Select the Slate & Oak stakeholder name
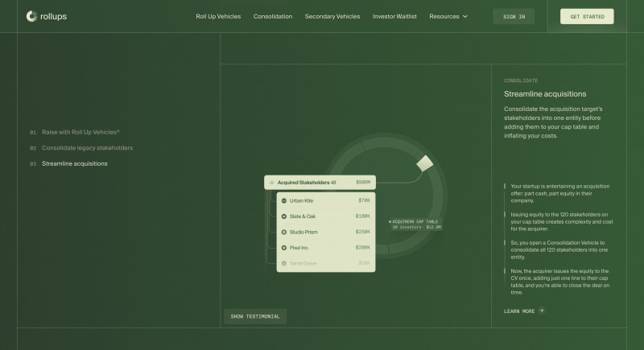 [303, 216]
